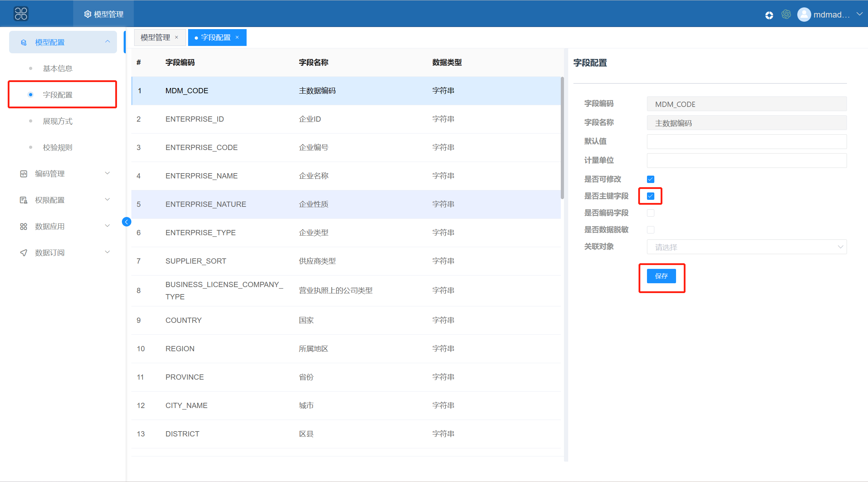Close the 模型管理 tab
868x482 pixels.
(x=177, y=37)
